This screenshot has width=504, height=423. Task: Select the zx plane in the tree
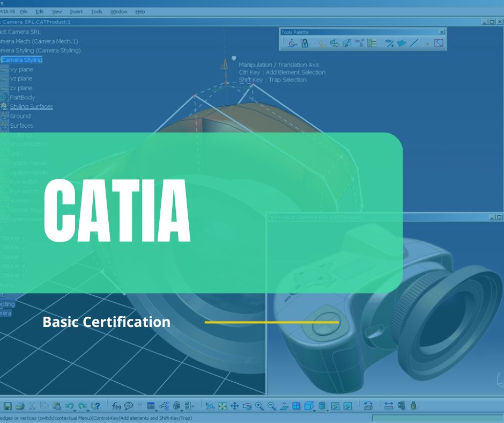[21, 88]
